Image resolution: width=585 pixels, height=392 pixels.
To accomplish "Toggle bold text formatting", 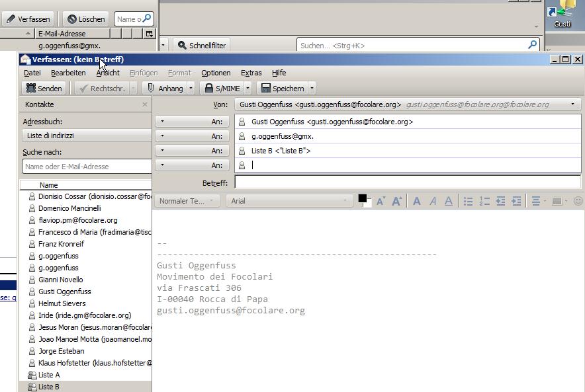I will [x=417, y=201].
